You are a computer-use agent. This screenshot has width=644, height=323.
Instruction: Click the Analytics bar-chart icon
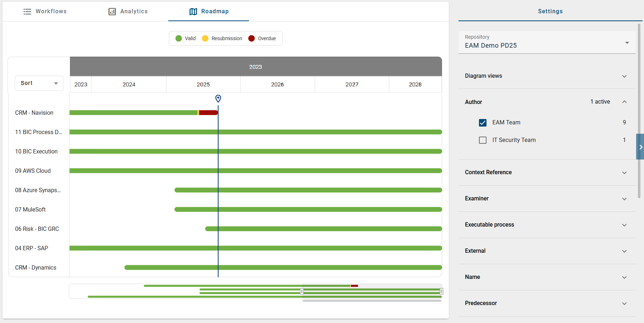click(111, 11)
